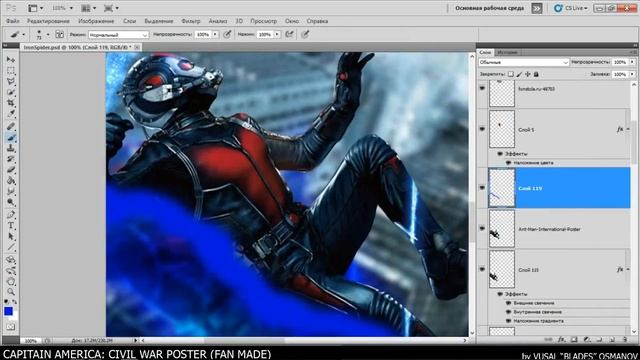Create a new adjustment layer icon
640x360 pixels.
click(x=587, y=340)
